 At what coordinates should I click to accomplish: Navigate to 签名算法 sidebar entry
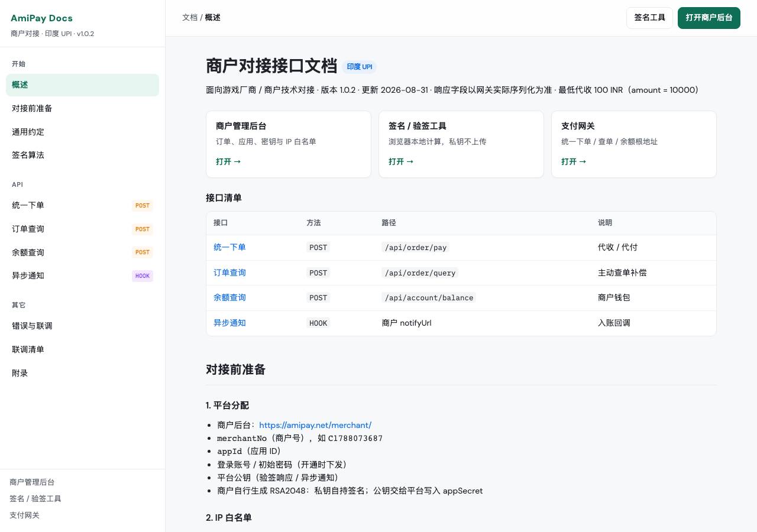pyautogui.click(x=82, y=155)
